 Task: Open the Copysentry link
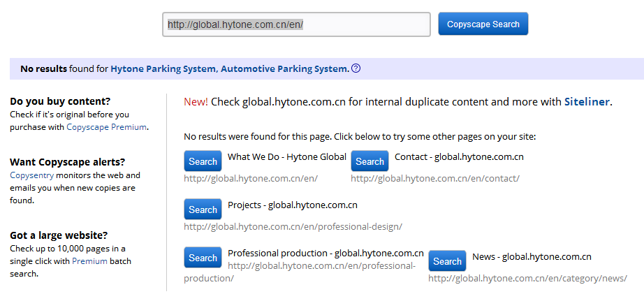pos(32,175)
